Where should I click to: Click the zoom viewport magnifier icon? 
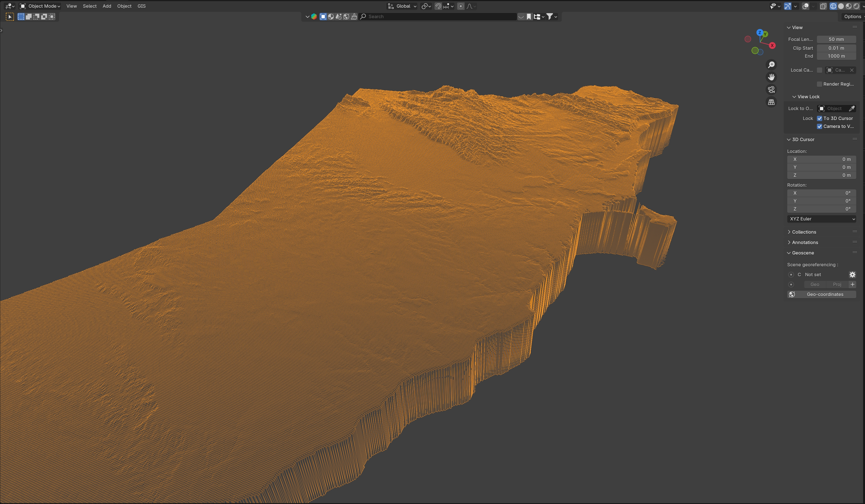(x=771, y=65)
